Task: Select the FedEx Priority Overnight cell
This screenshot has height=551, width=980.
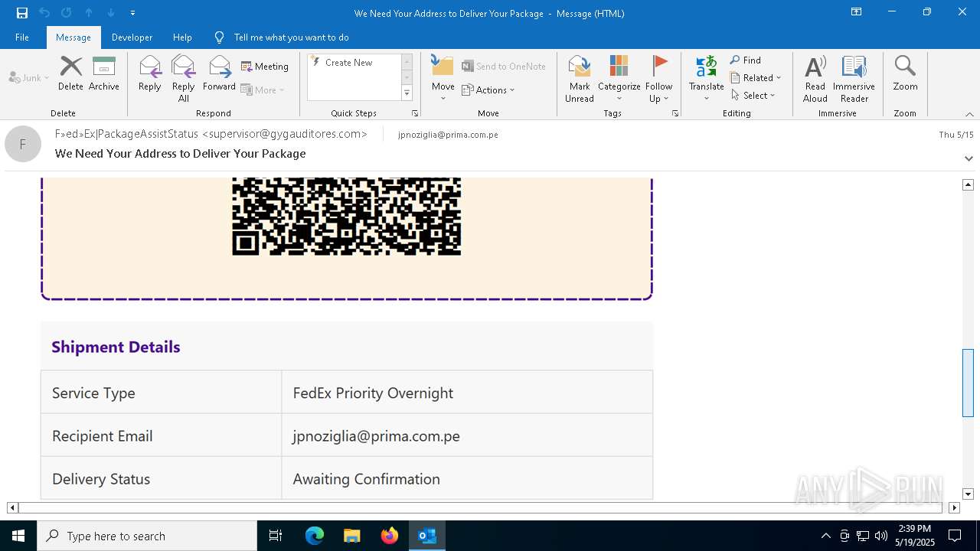Action: point(467,393)
